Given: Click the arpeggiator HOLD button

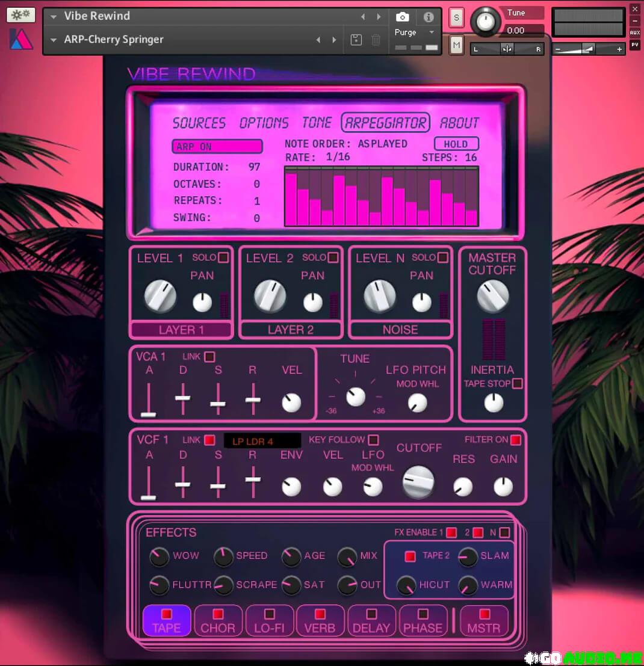Looking at the screenshot, I should pyautogui.click(x=456, y=144).
